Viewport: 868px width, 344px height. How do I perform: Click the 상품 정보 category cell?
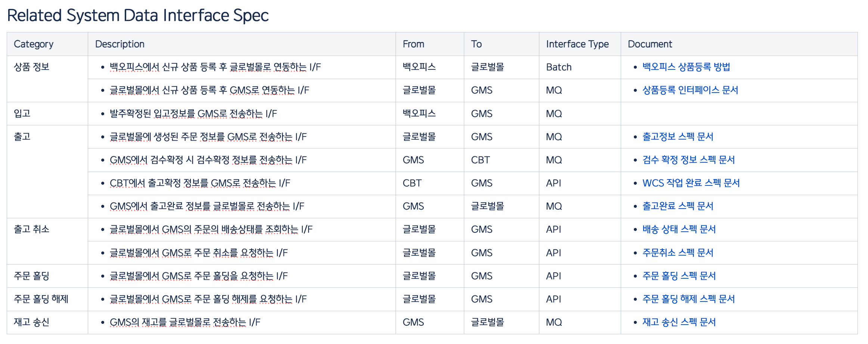point(47,79)
